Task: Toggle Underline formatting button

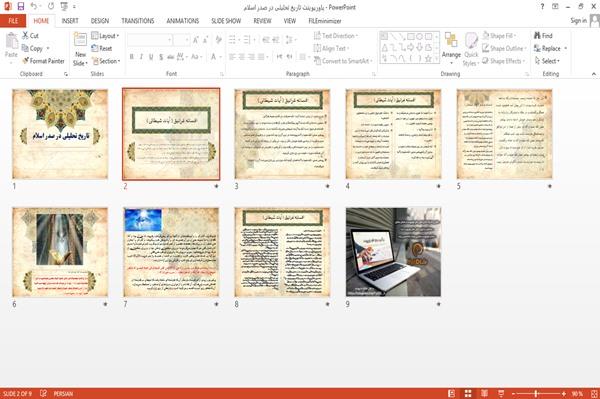Action: (x=151, y=57)
